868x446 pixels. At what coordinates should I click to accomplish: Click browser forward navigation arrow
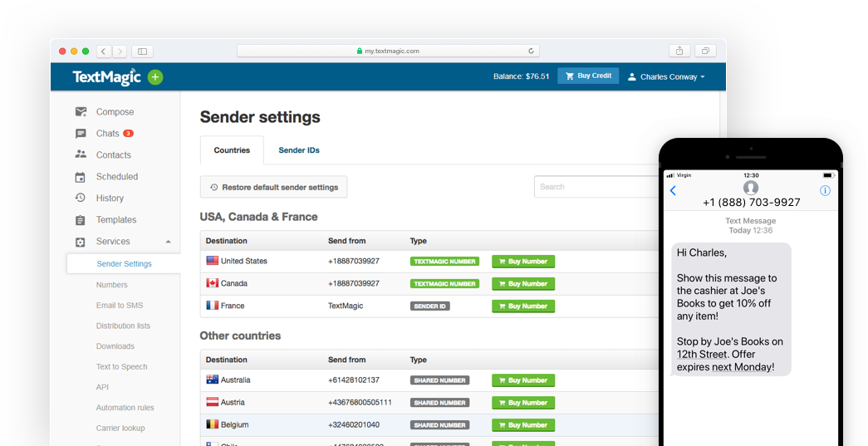120,51
